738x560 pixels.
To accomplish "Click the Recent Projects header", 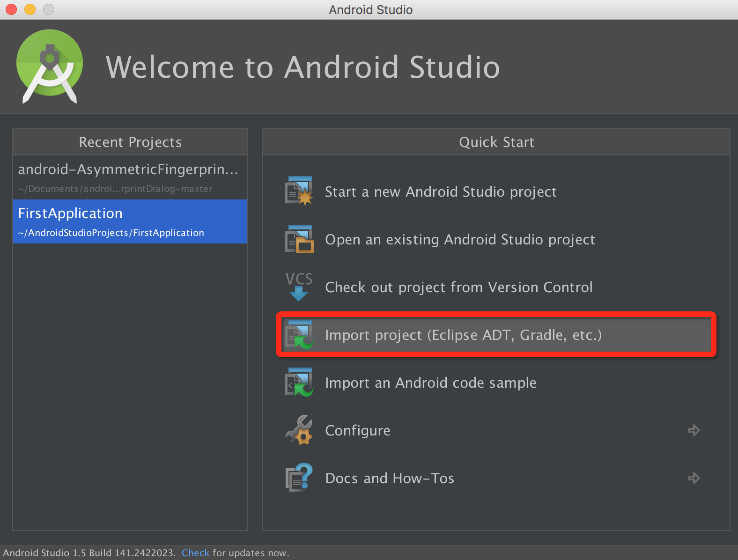I will (130, 142).
